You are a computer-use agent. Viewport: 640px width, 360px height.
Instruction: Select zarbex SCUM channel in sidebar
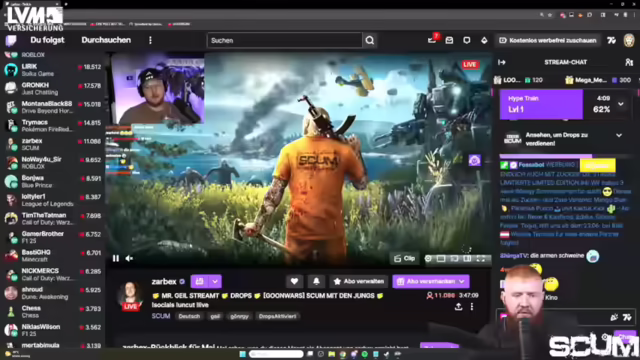tap(53, 144)
